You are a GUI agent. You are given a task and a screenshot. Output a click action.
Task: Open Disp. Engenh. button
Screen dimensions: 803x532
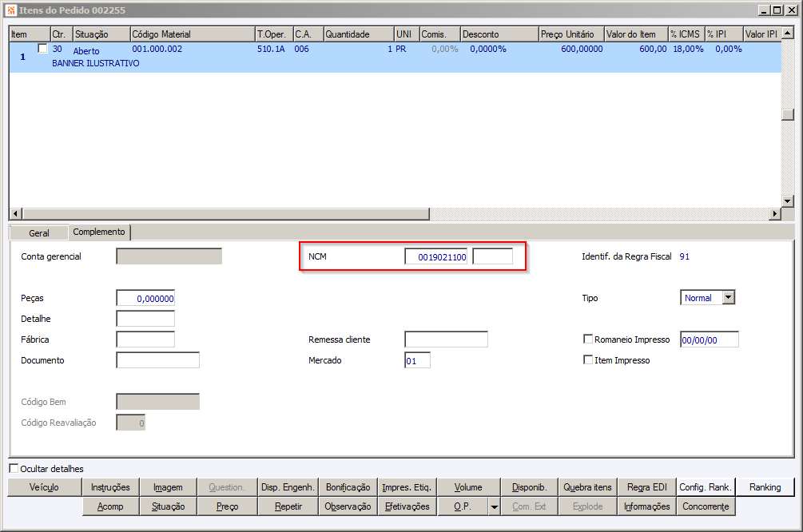pyautogui.click(x=288, y=487)
